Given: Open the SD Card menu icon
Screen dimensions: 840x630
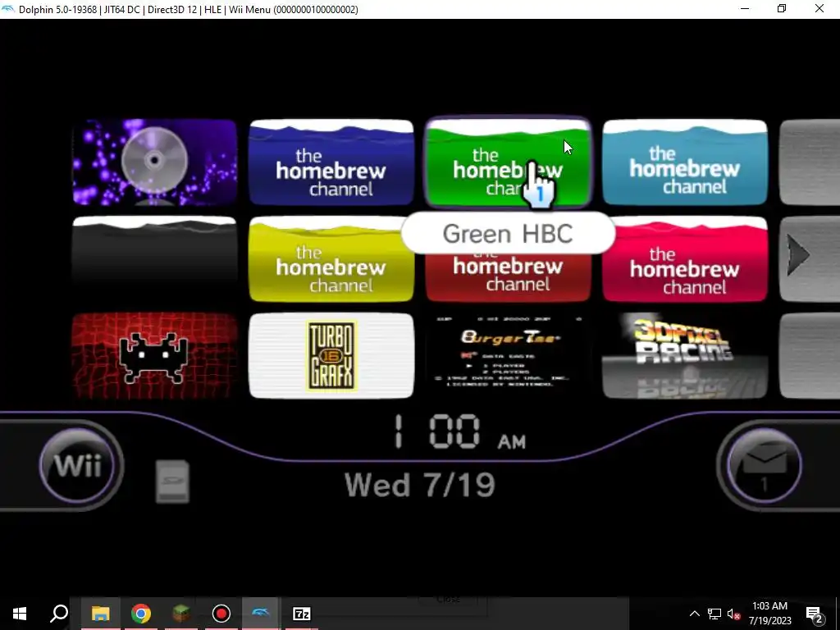Looking at the screenshot, I should click(x=172, y=481).
